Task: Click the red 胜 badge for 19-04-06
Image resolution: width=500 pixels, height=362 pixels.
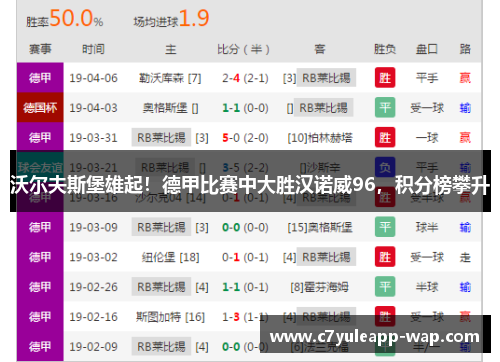Action: (x=385, y=78)
